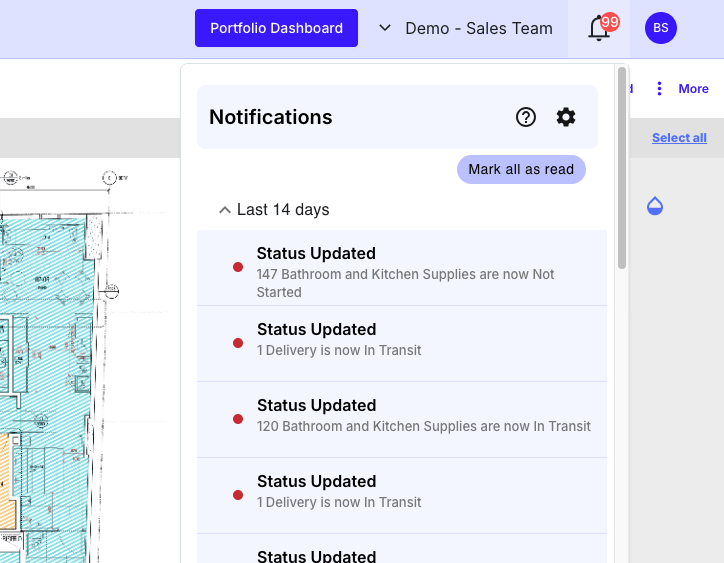Viewport: 724px width, 563px height.
Task: Open notification about 147 Bathroom and Kitchen Supplies
Action: pos(402,268)
